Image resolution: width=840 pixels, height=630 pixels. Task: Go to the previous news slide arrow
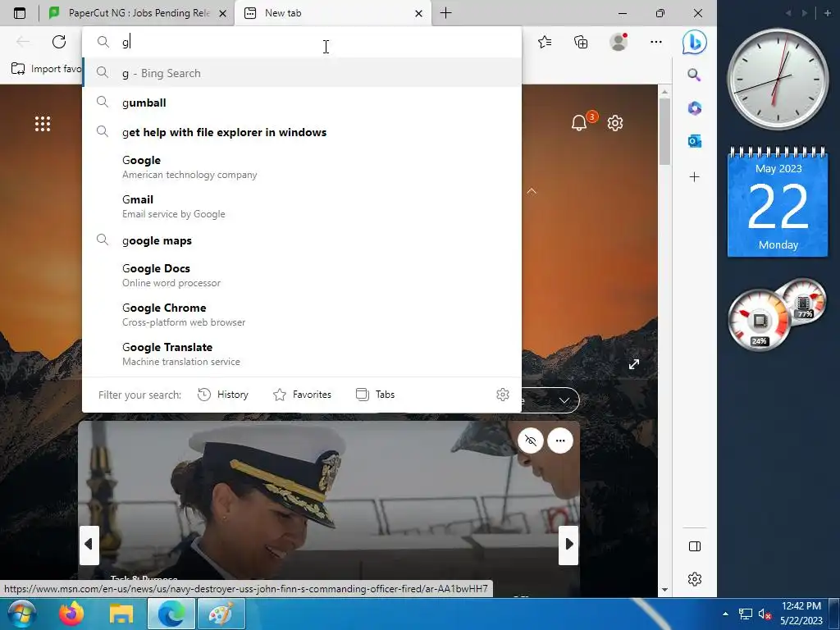coord(89,545)
